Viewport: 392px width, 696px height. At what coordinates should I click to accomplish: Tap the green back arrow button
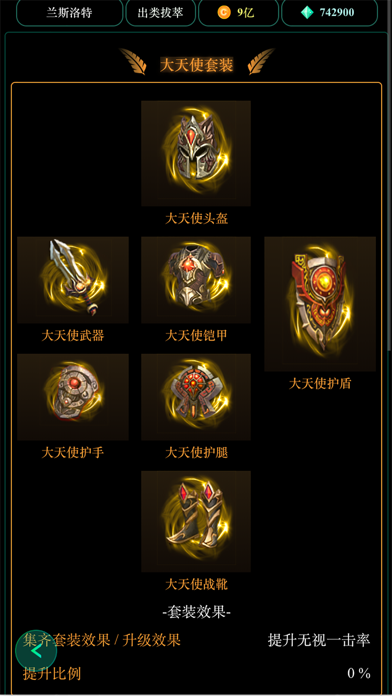[x=36, y=652]
